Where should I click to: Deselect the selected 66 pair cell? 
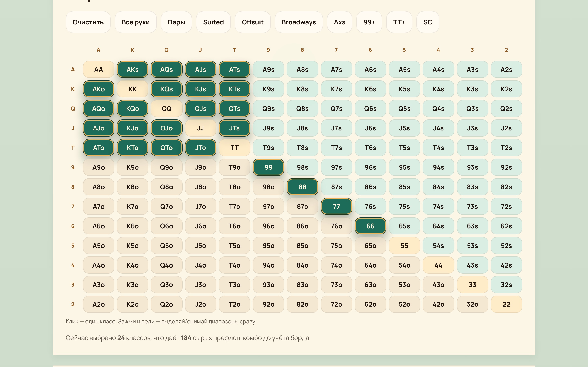(x=370, y=226)
